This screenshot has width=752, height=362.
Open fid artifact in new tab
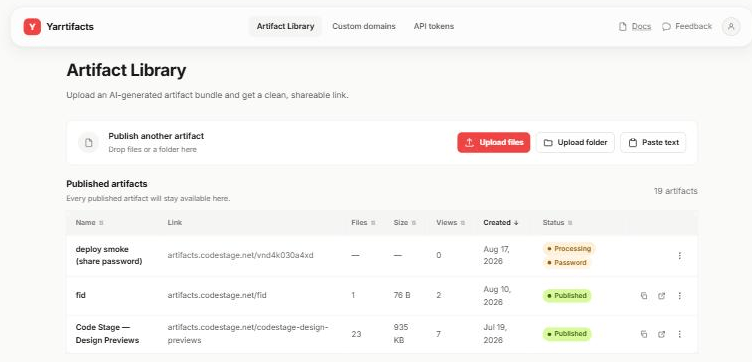(x=661, y=296)
